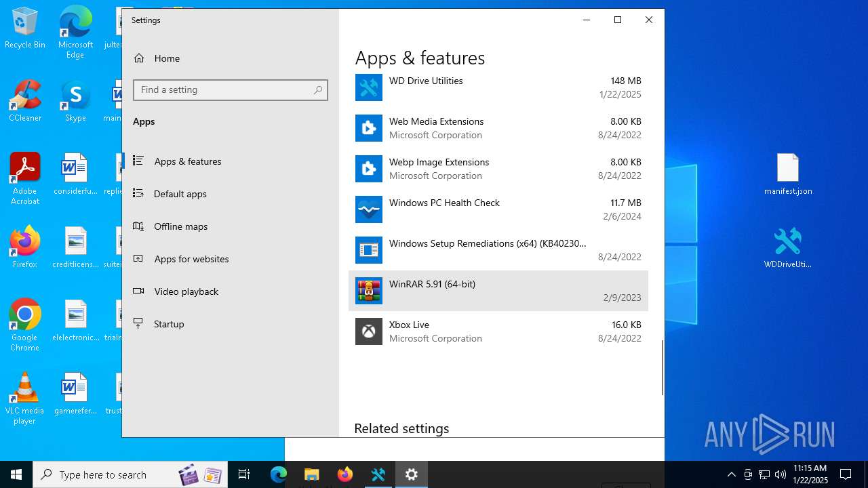This screenshot has height=488, width=868.
Task: Maximize the Settings window
Action: click(618, 20)
